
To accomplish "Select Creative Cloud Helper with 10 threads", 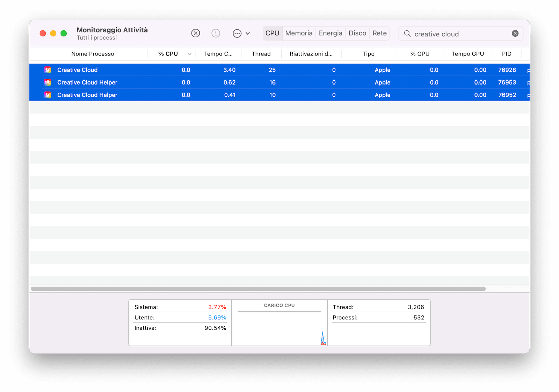I will click(279, 95).
